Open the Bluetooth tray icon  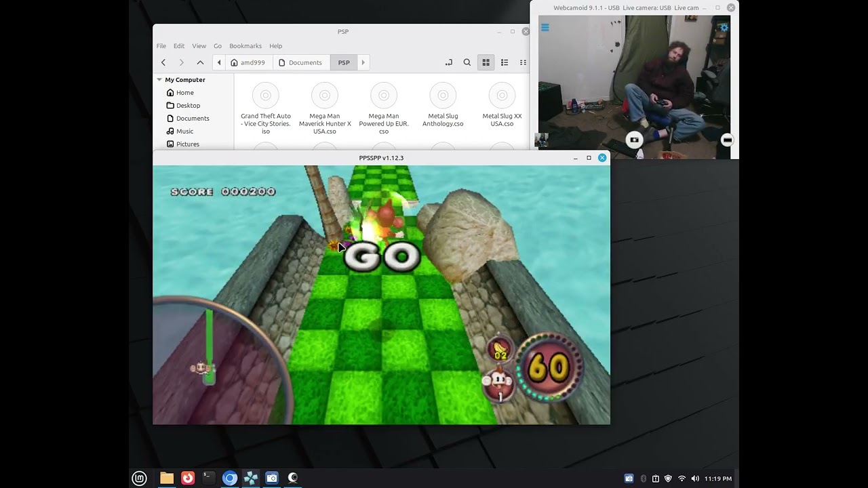(644, 479)
